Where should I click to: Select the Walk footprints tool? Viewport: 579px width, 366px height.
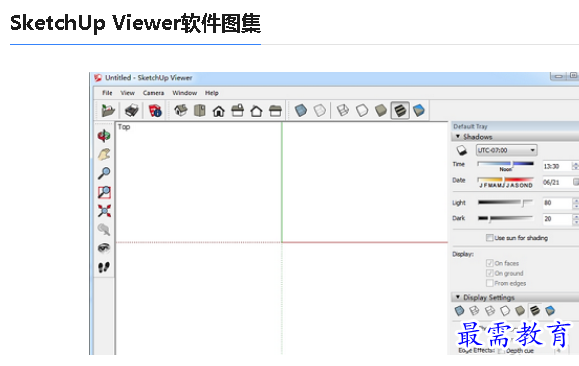coord(104,267)
